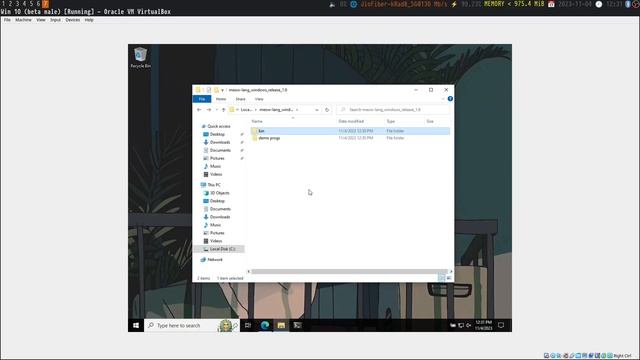Click the Properties quick access toolbar icon
640x360 pixels.
pyautogui.click(x=209, y=90)
